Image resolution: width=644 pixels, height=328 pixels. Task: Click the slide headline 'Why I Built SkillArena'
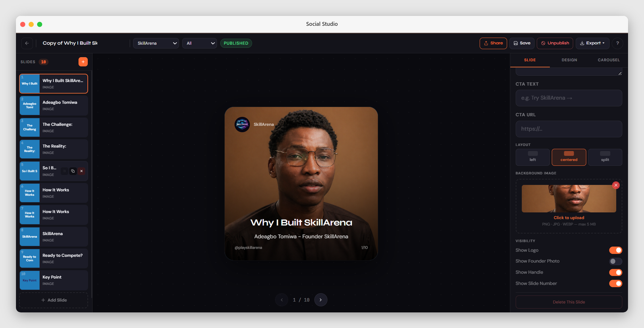[x=301, y=222]
